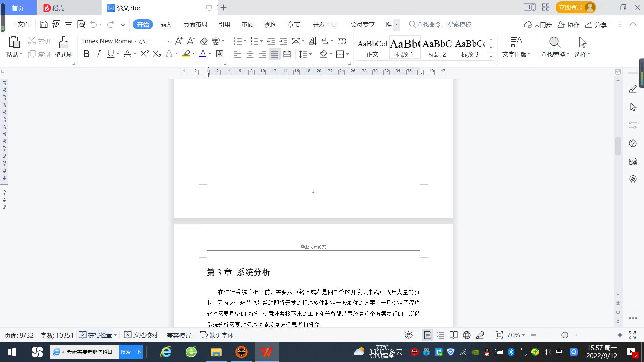Open Print Preview icon
This screenshot has width=644, height=362.
click(x=81, y=24)
